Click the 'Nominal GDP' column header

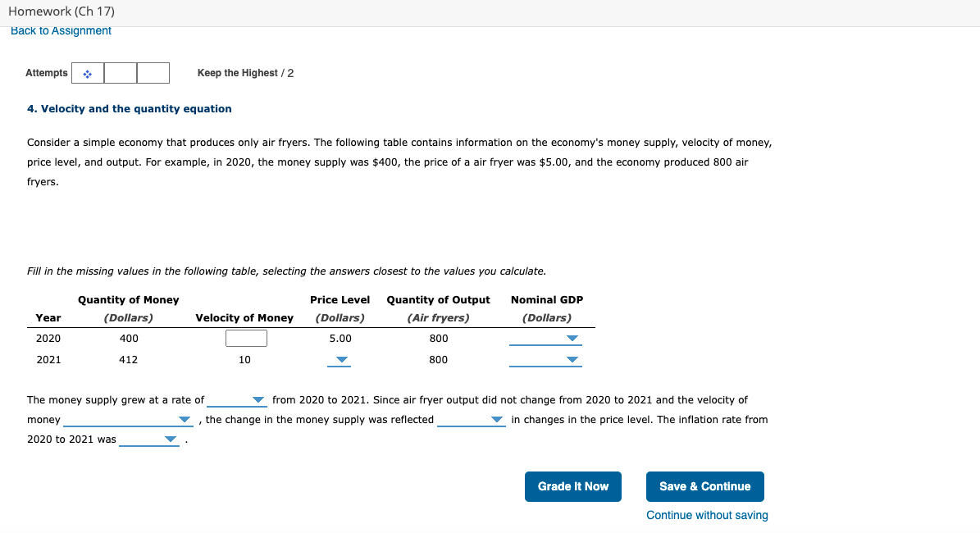547,300
